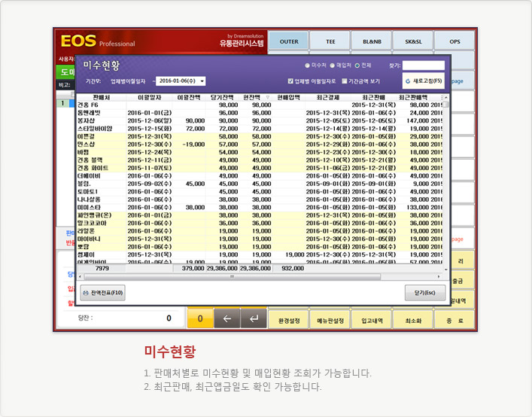Viewport: 532px width, 417px height.
Task: Sort by 판매처 column header
Action: coord(102,98)
